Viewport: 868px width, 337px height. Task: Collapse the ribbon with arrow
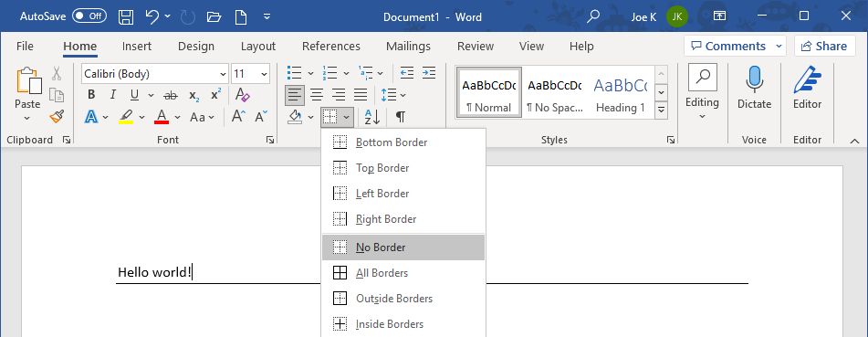point(854,142)
